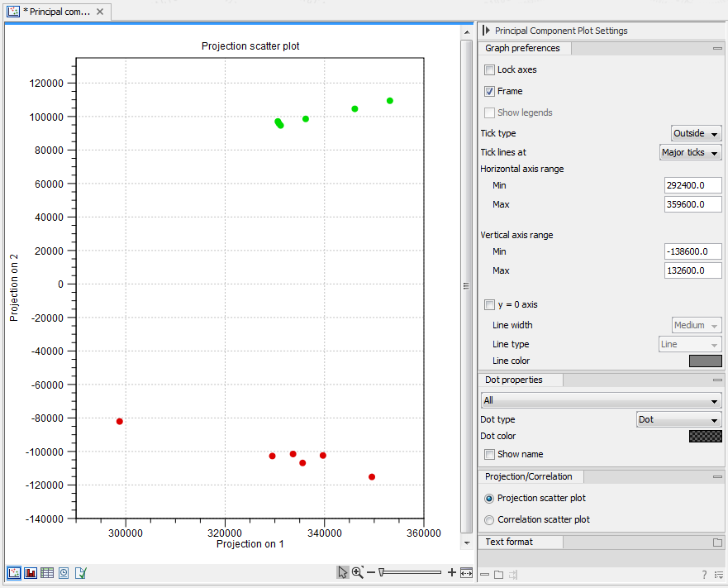Open the side panel help question mark
The image size is (728, 588).
pyautogui.click(x=703, y=575)
